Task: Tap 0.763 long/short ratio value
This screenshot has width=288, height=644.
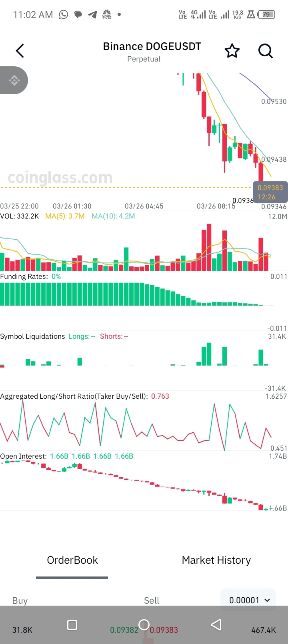Action: click(160, 396)
